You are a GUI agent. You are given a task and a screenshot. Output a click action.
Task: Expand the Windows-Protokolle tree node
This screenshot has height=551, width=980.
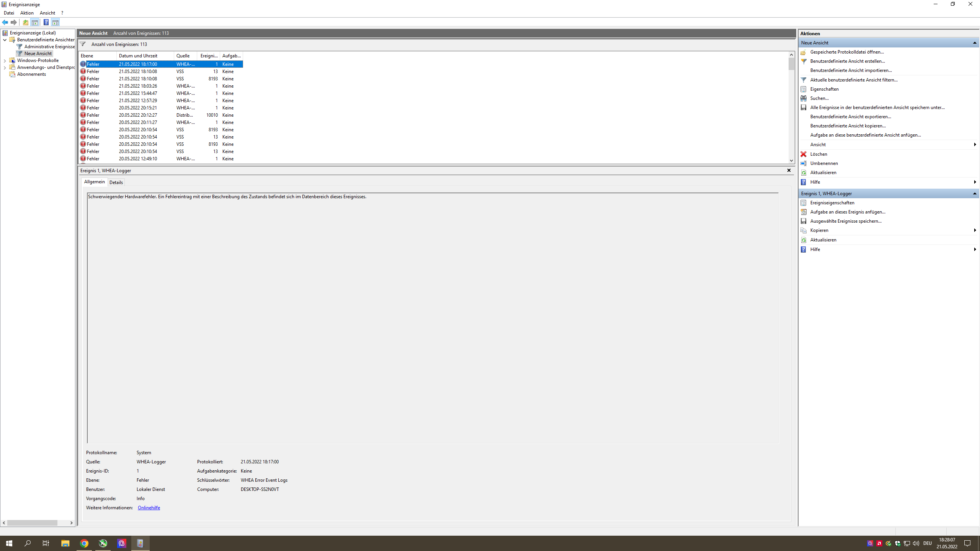pyautogui.click(x=5, y=60)
